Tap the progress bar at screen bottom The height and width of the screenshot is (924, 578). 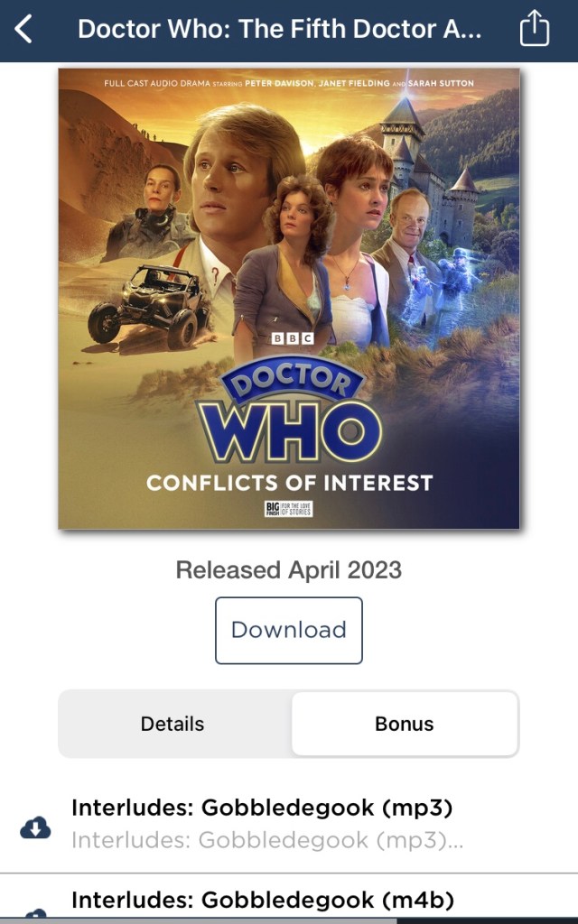[x=289, y=920]
